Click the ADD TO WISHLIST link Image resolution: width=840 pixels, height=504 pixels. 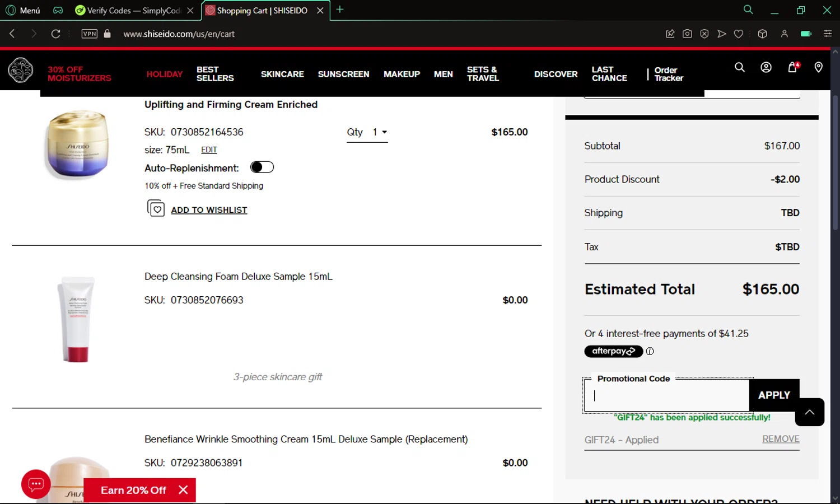coord(209,210)
